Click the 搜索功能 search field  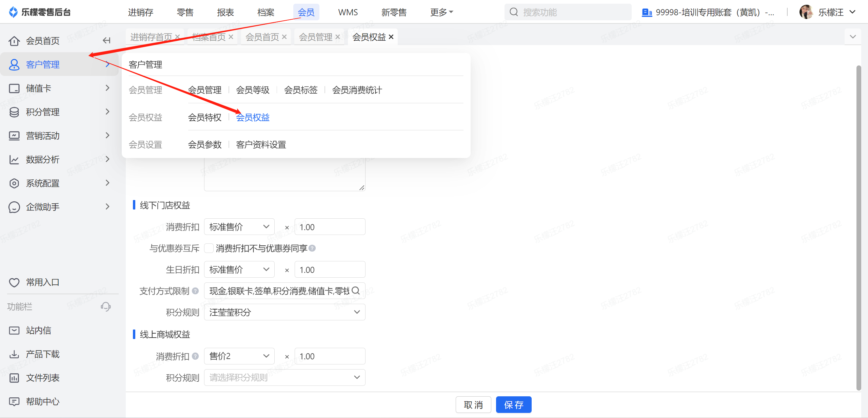pos(568,12)
